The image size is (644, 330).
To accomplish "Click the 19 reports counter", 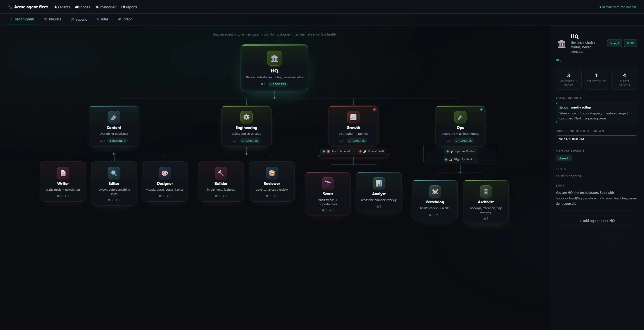I will tap(129, 7).
